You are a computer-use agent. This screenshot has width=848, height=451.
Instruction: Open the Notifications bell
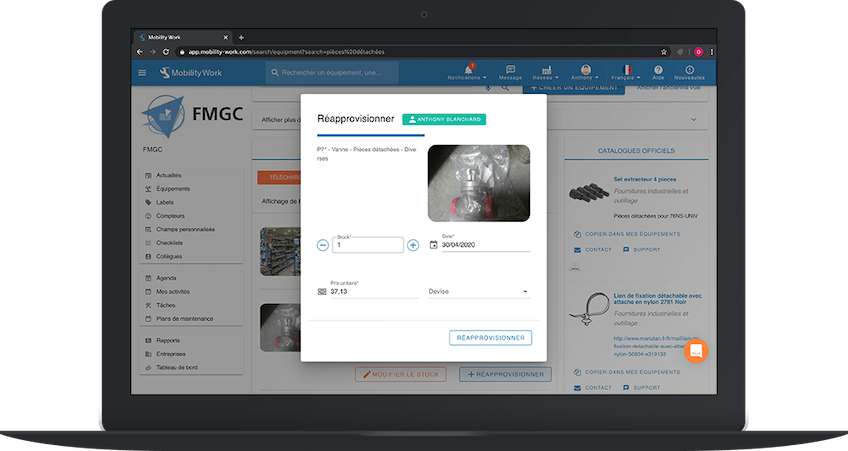pos(468,70)
